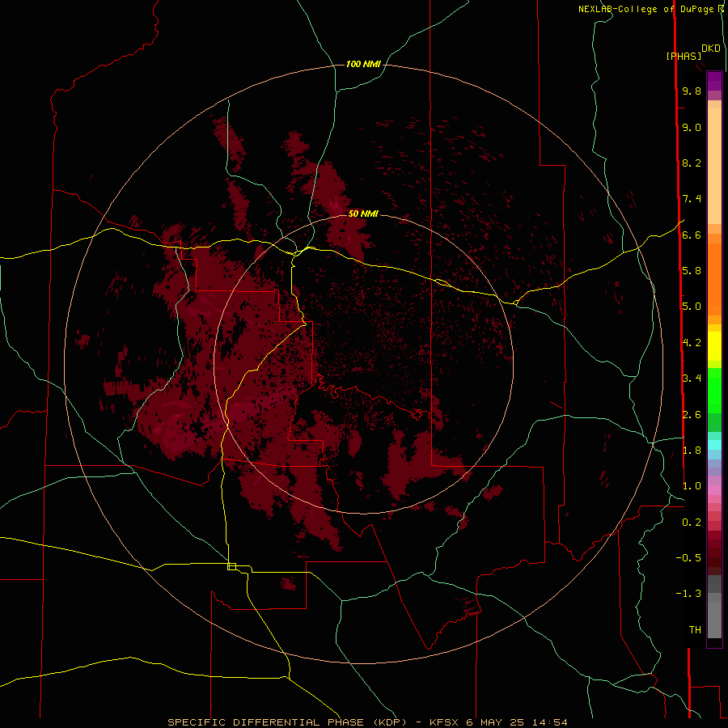Viewport: 728px width, 728px height.
Task: Select the 5.8 scale value
Action: point(692,270)
